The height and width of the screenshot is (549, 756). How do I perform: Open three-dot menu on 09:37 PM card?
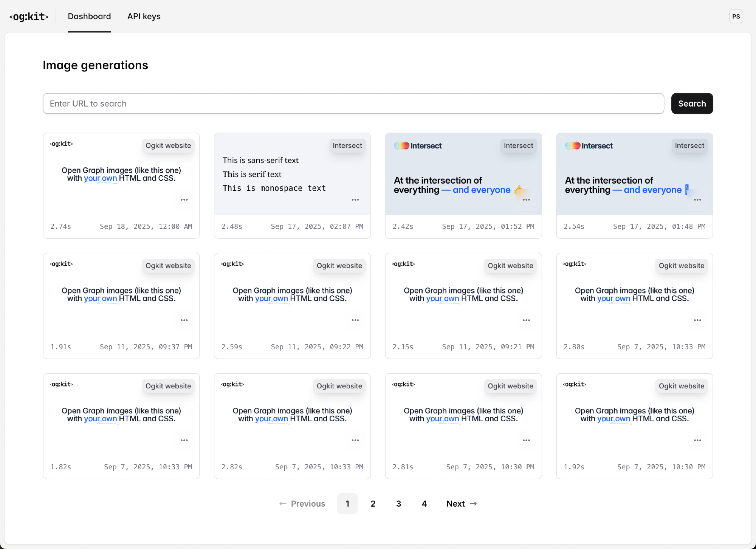point(184,320)
